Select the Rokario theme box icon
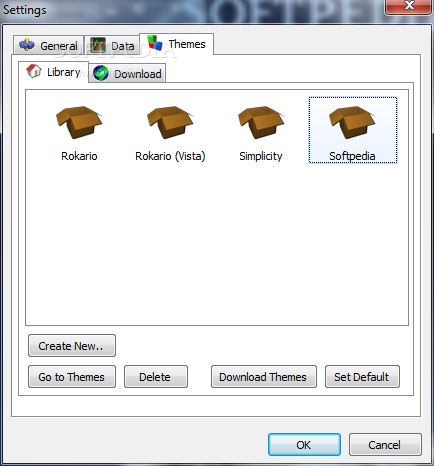 coord(79,122)
